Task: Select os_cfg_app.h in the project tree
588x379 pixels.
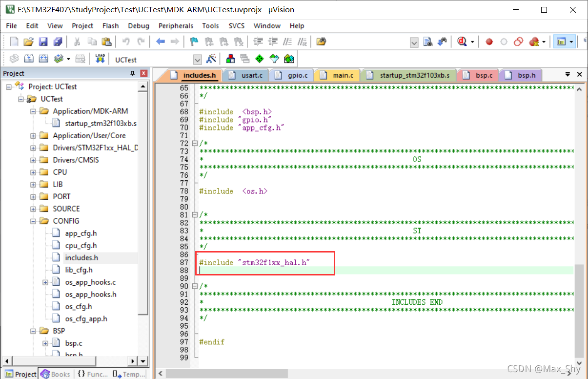Action: click(86, 318)
